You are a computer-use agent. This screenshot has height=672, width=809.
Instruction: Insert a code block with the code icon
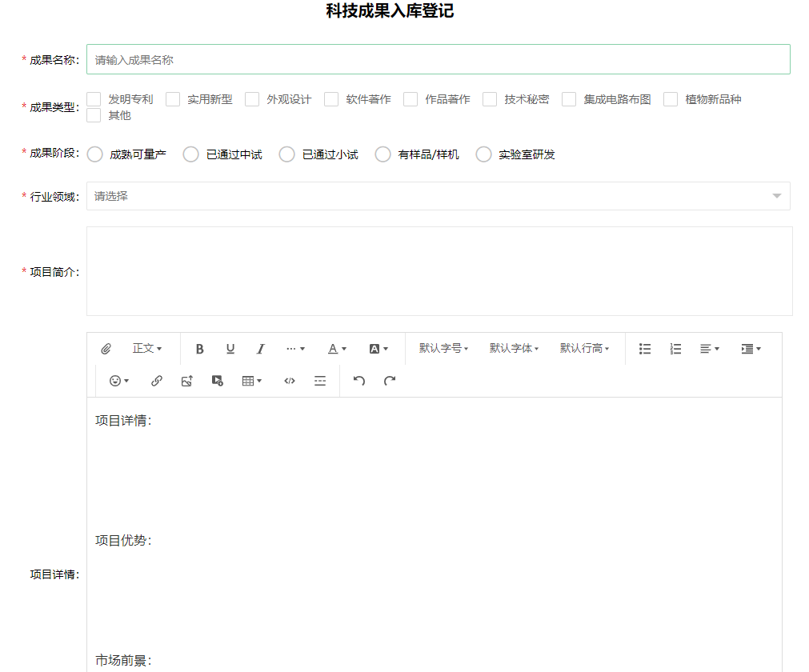click(x=290, y=381)
